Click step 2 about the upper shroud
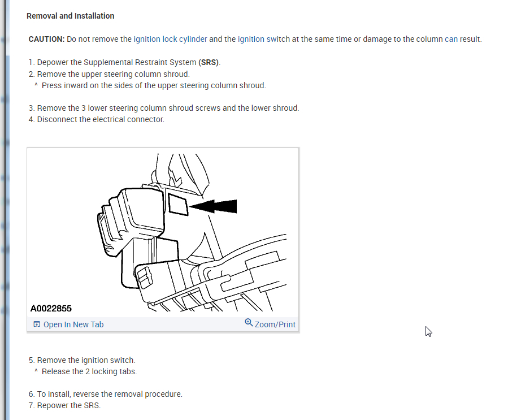Viewport: 521px width, 420px height. point(109,74)
